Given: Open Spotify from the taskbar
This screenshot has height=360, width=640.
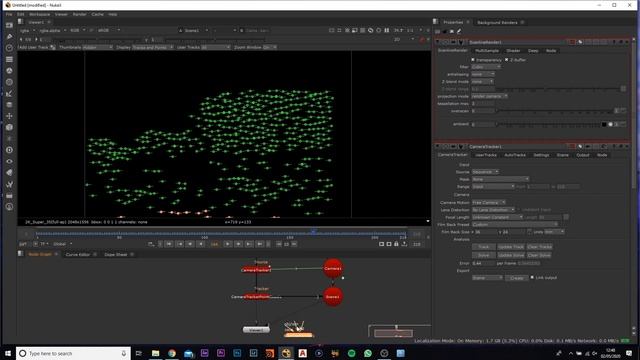Looking at the screenshot, I should coord(351,353).
